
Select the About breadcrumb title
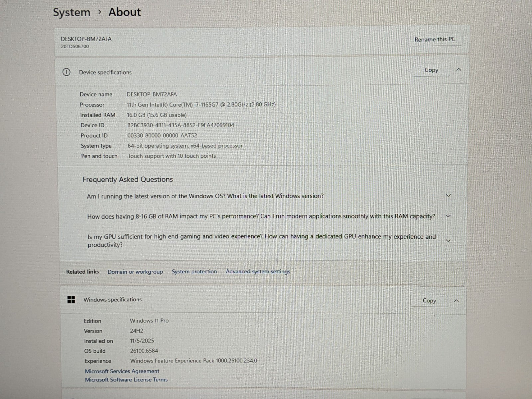pos(125,12)
